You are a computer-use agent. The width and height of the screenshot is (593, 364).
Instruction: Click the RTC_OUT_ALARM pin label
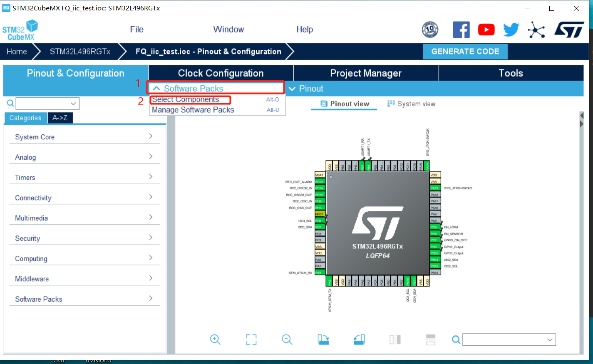point(299,182)
